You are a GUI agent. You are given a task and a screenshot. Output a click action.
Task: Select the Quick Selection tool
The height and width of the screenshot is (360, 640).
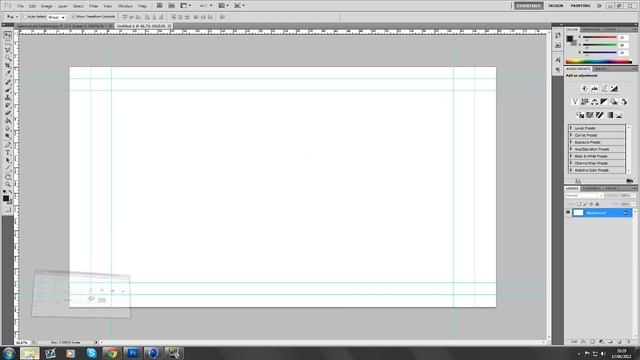click(7, 58)
